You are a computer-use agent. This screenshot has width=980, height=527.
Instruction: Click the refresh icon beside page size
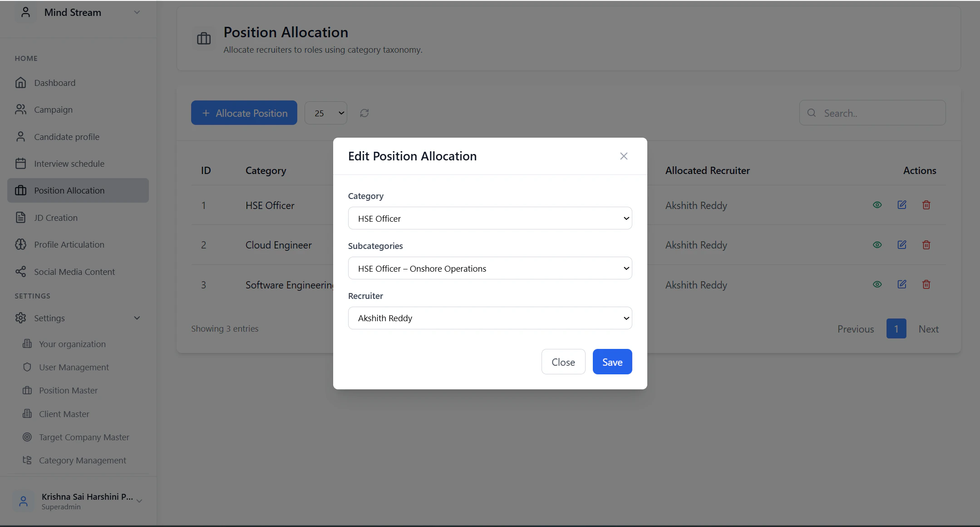(x=364, y=113)
